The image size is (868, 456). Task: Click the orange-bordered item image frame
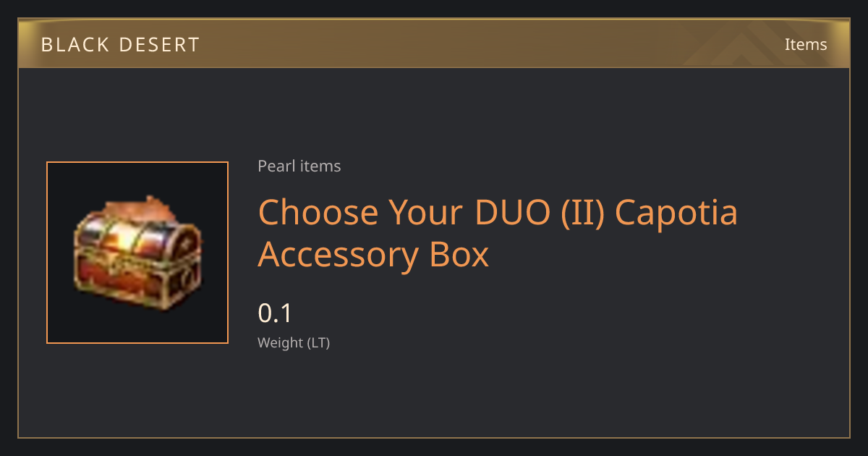click(137, 253)
